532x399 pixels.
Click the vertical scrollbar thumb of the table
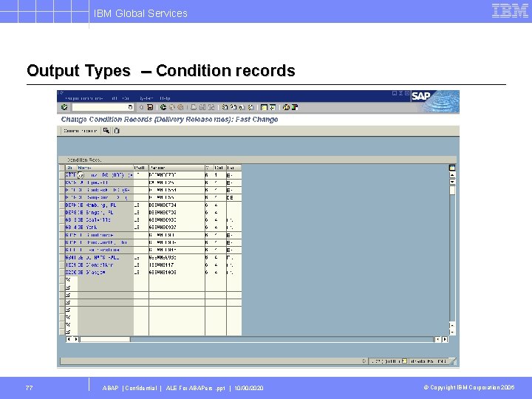point(452,190)
